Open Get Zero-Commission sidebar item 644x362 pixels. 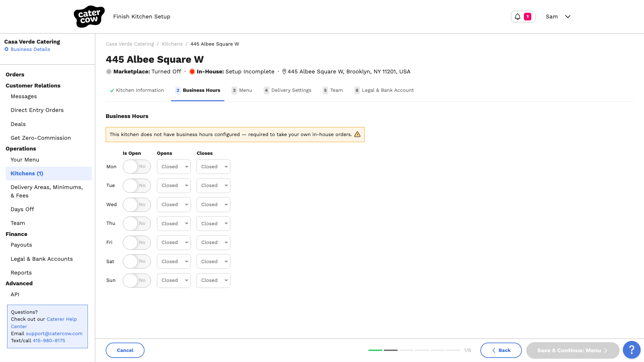tap(41, 138)
